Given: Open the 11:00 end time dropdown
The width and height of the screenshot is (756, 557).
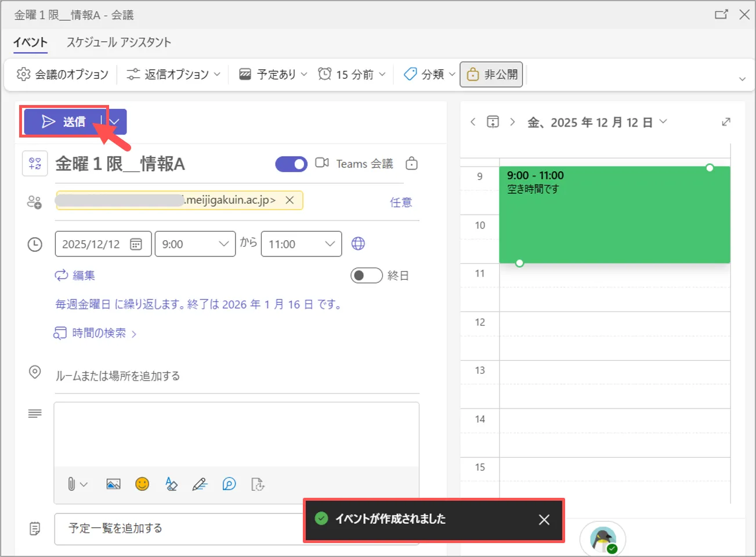Looking at the screenshot, I should tap(301, 244).
